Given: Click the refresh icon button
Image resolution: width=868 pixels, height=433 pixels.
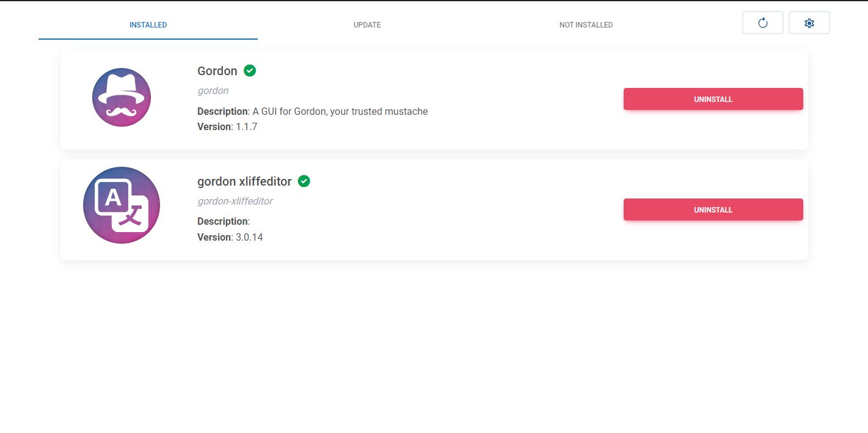Looking at the screenshot, I should [x=762, y=23].
